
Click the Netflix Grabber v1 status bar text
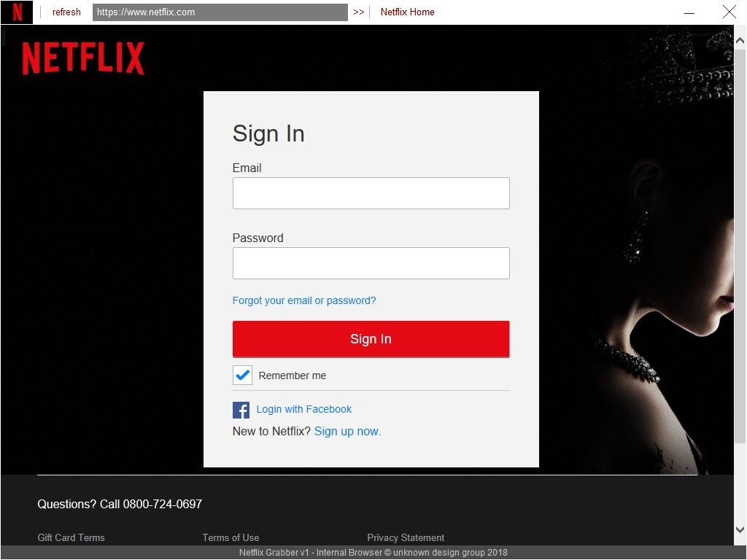pyautogui.click(x=373, y=553)
